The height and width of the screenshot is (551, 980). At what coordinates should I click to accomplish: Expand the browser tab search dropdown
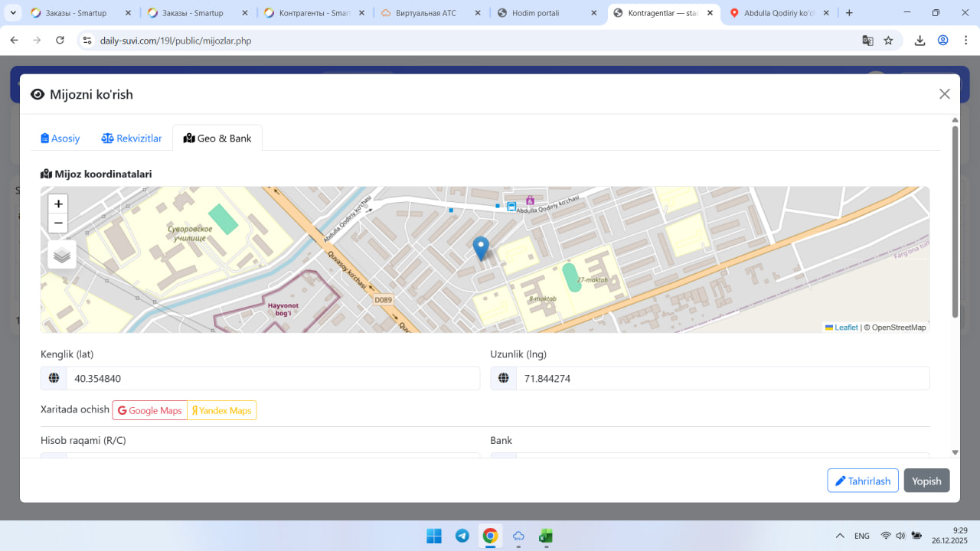[x=13, y=13]
